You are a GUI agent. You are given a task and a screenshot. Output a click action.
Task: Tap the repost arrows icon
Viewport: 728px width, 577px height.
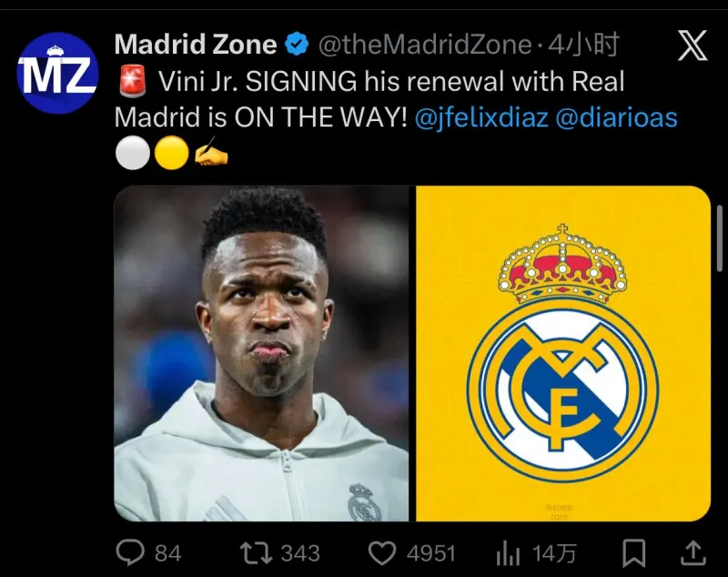click(x=256, y=553)
